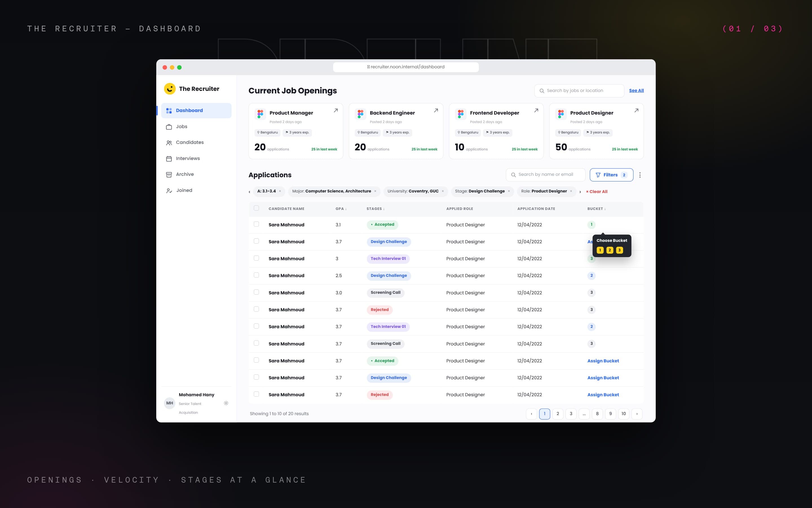Open Jobs in the sidebar
Screen dimensions: 812x508
pyautogui.click(x=196, y=127)
